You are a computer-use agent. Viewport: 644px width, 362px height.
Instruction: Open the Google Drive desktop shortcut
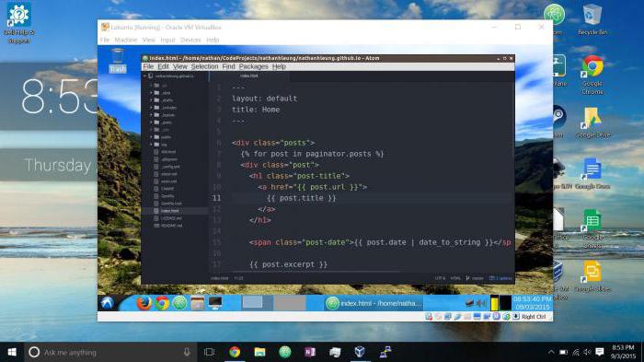point(593,123)
